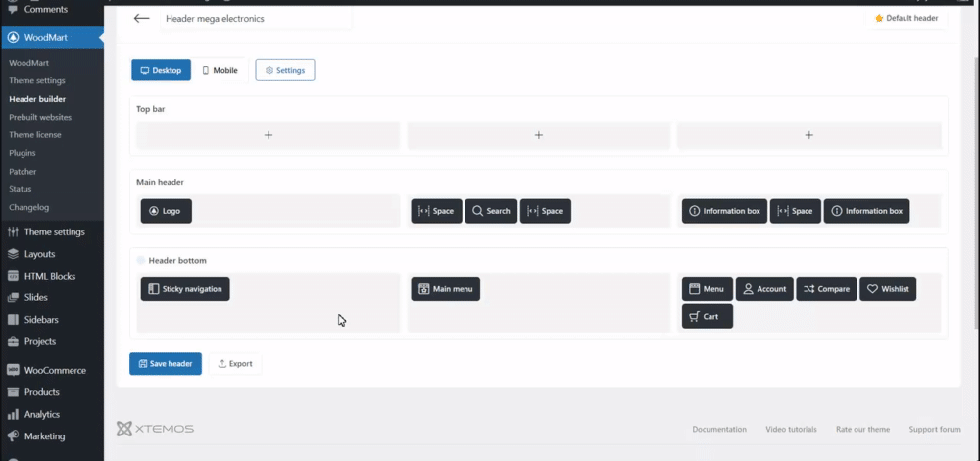The image size is (980, 461).
Task: Open the header Settings button
Action: (x=285, y=70)
